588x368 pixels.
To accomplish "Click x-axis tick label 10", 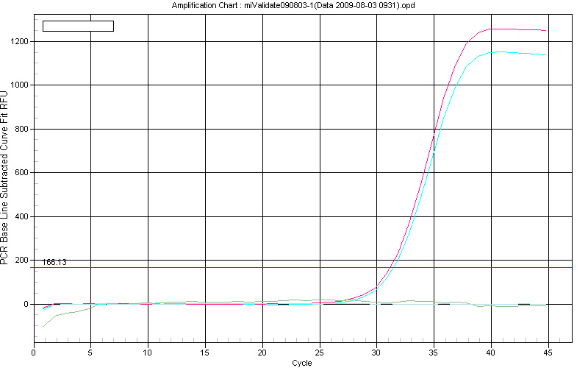I will [x=148, y=353].
